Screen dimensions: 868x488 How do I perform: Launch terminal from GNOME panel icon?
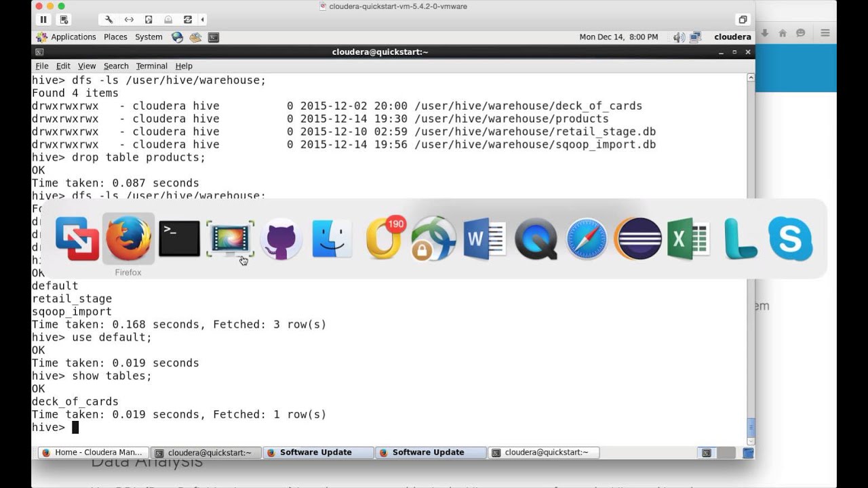point(214,37)
